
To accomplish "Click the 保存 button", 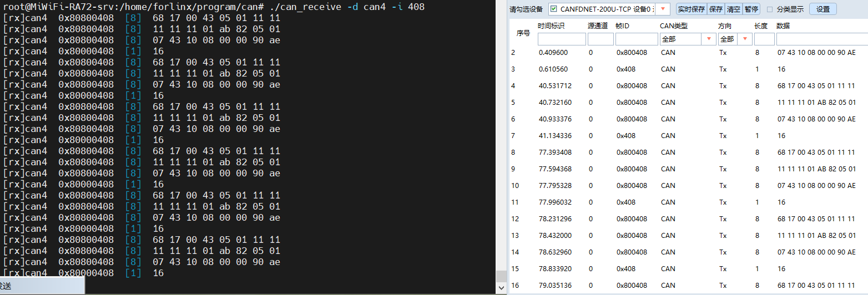I will 716,9.
